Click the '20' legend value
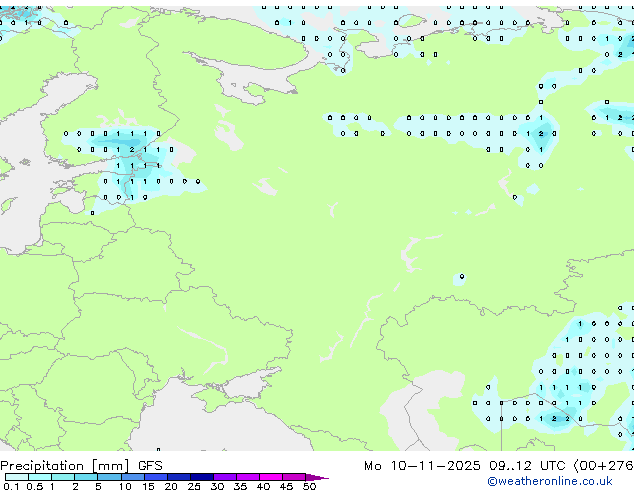The height and width of the screenshot is (490, 634). [171, 486]
